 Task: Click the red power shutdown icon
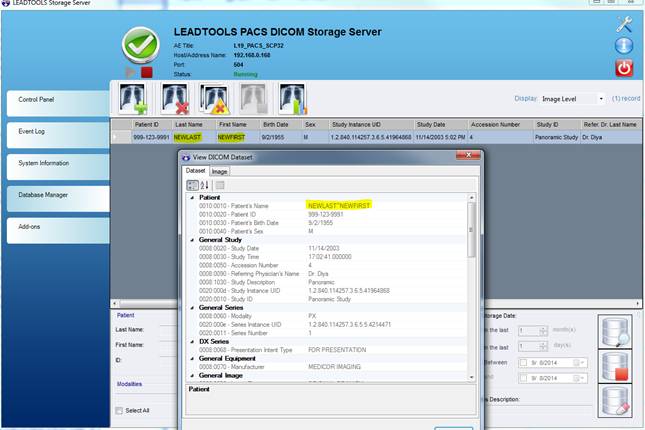click(x=624, y=68)
